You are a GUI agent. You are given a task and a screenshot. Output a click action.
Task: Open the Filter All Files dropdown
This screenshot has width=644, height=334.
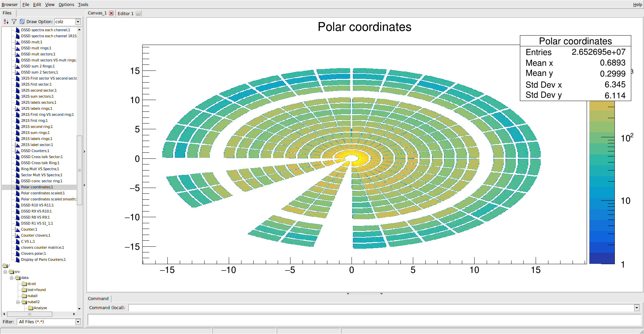78,322
